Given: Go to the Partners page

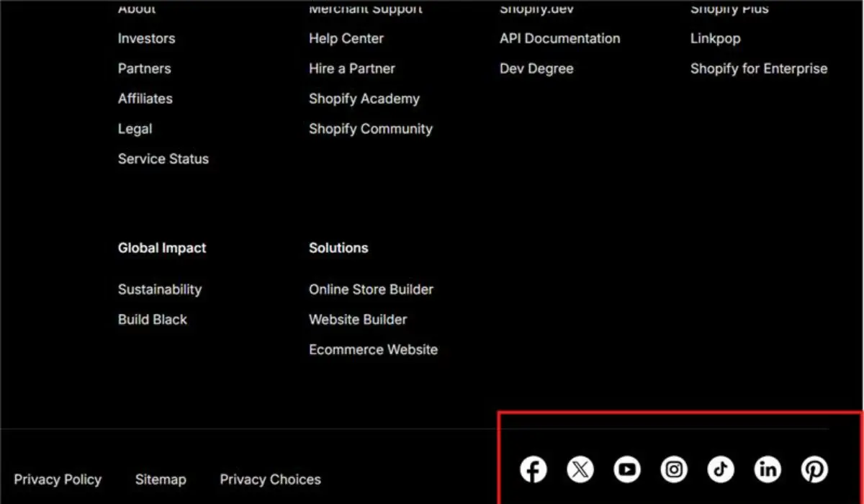Looking at the screenshot, I should 145,69.
